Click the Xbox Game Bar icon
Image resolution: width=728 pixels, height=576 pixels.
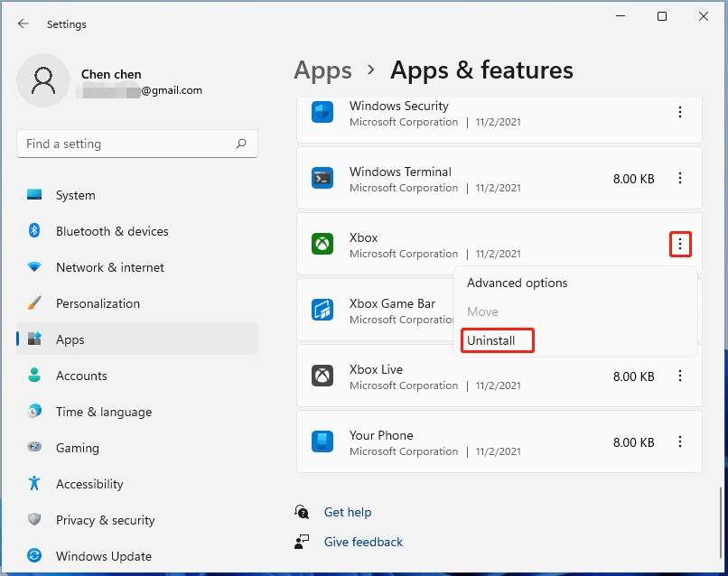[322, 310]
